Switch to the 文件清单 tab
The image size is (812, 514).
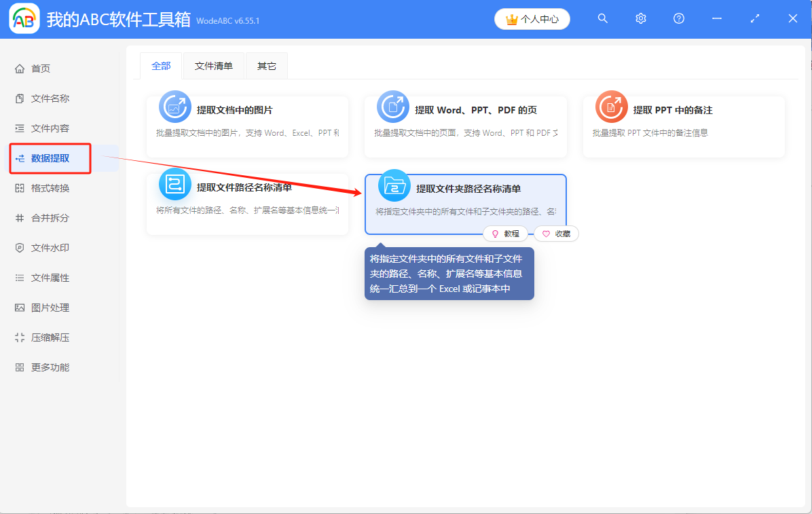(x=213, y=65)
